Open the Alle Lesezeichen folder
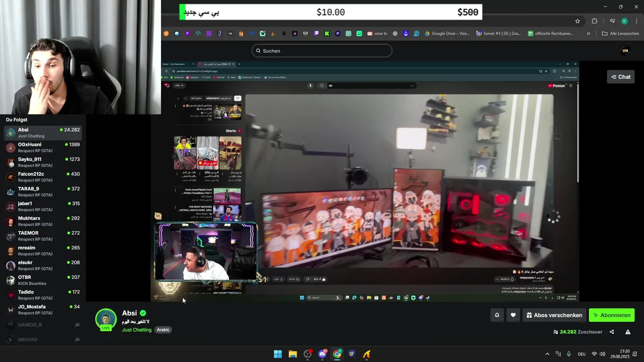Image resolution: width=644 pixels, height=362 pixels. click(620, 34)
